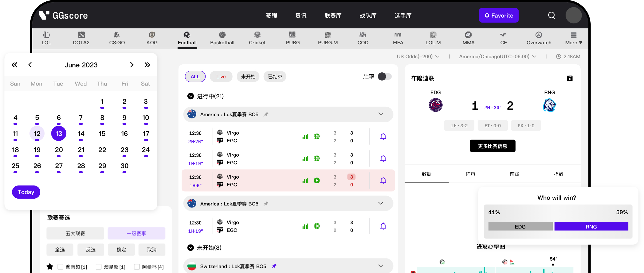Go to next month in calendar
The height and width of the screenshot is (273, 644).
coord(132,65)
